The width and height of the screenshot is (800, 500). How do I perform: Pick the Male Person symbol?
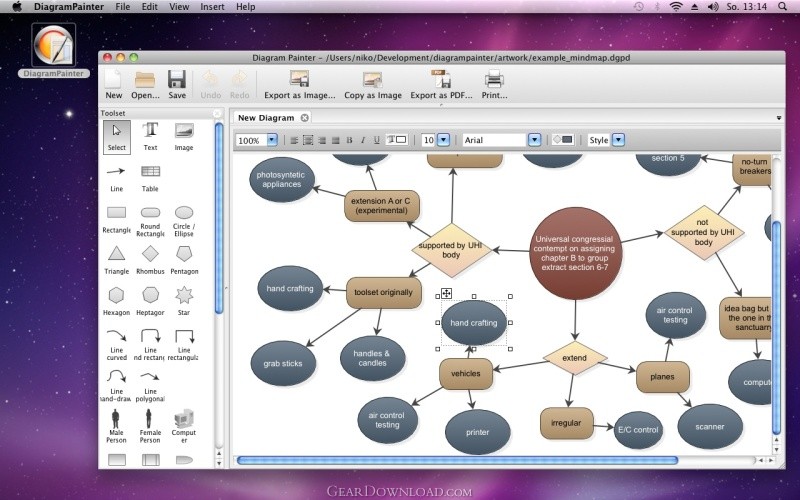tap(116, 426)
